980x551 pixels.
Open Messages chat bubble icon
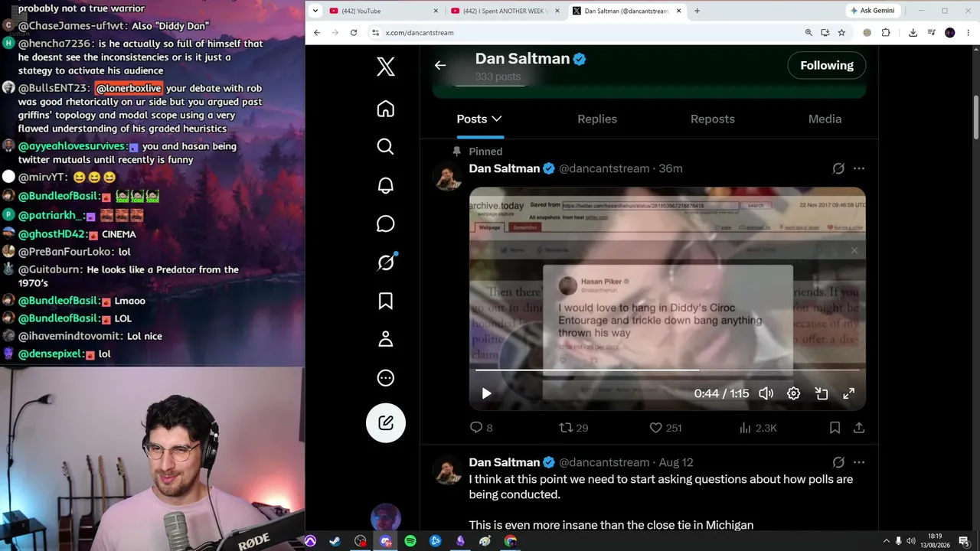tap(386, 223)
